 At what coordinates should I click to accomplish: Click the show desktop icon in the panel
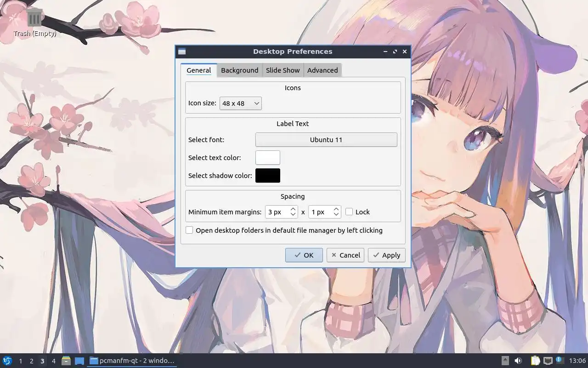79,361
